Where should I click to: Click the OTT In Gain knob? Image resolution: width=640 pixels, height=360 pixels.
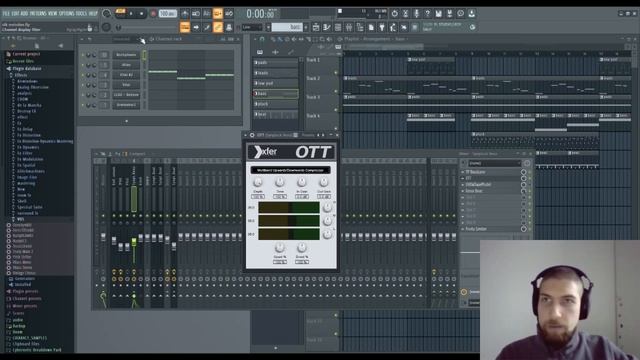click(x=302, y=182)
